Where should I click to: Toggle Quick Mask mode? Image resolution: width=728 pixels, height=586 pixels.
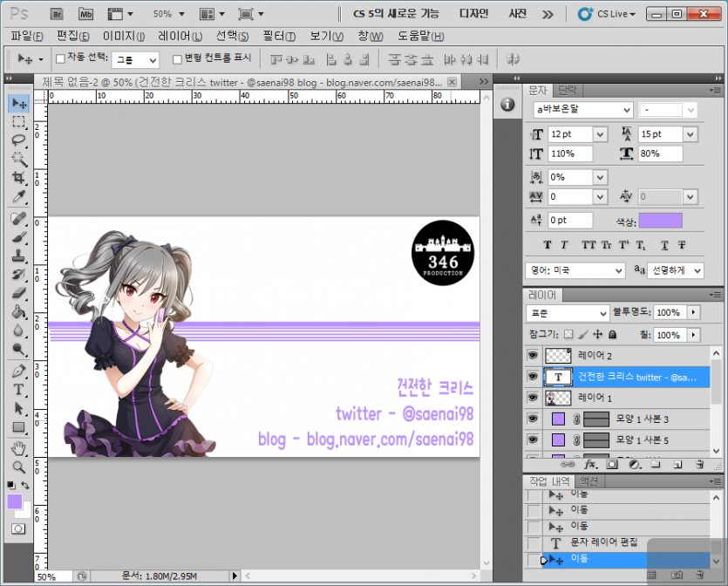(x=18, y=529)
